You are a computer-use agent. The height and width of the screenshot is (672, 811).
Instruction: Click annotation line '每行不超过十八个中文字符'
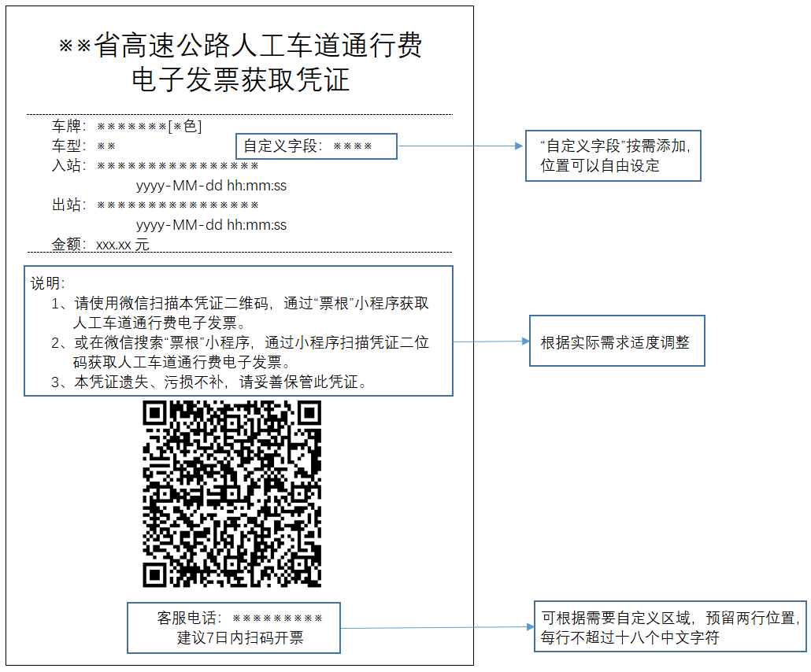click(630, 638)
